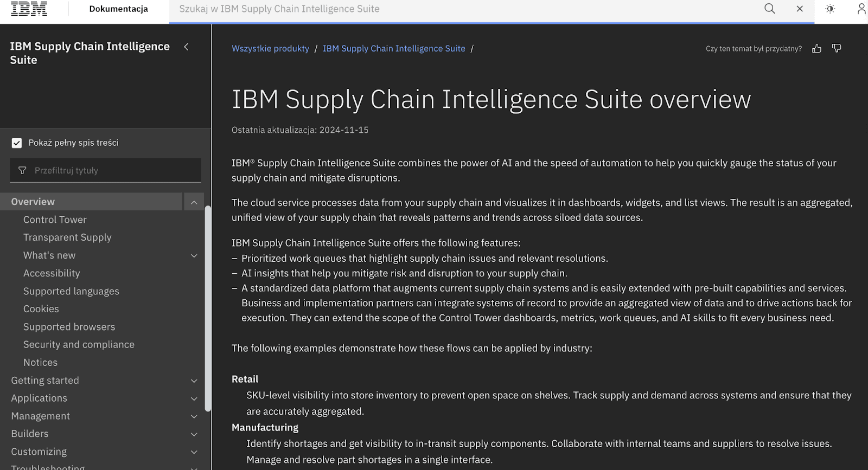
Task: Click the thumbs down icon
Action: [837, 49]
